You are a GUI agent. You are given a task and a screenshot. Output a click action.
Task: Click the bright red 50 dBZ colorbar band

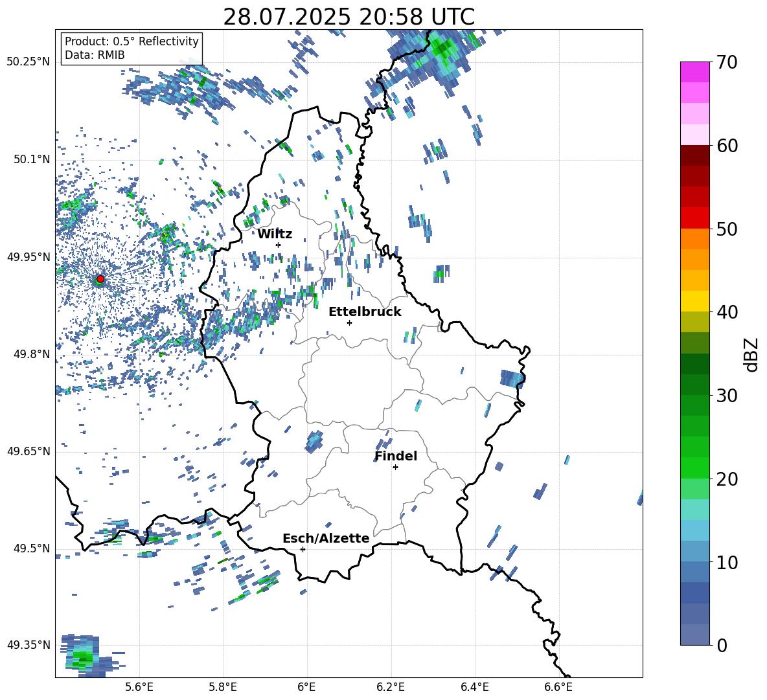pyautogui.click(x=695, y=218)
